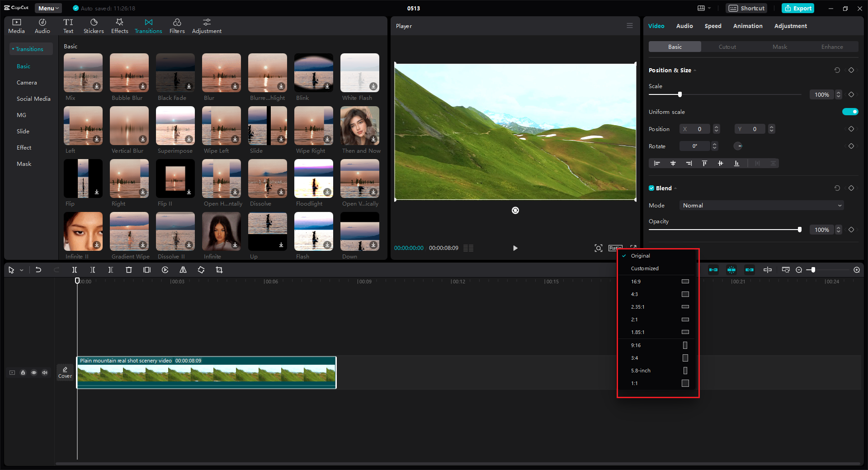Open the Menu dropdown in the title bar
The height and width of the screenshot is (470, 868).
[48, 8]
